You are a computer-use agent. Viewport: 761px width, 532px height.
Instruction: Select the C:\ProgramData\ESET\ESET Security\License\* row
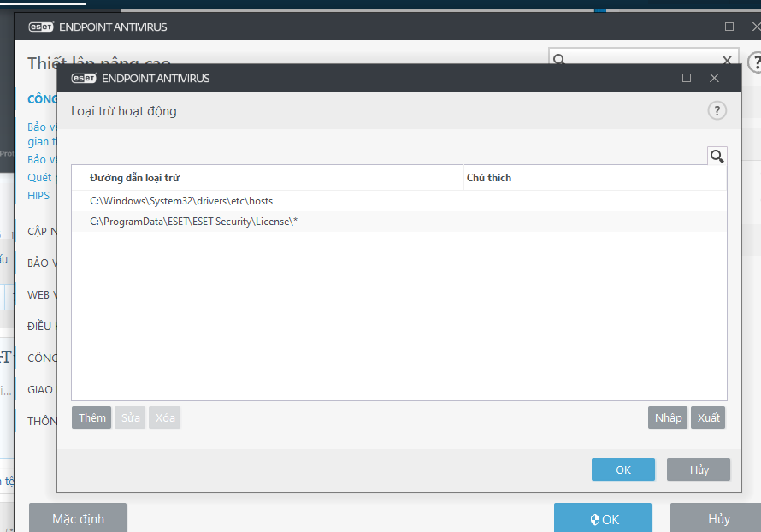(399, 222)
